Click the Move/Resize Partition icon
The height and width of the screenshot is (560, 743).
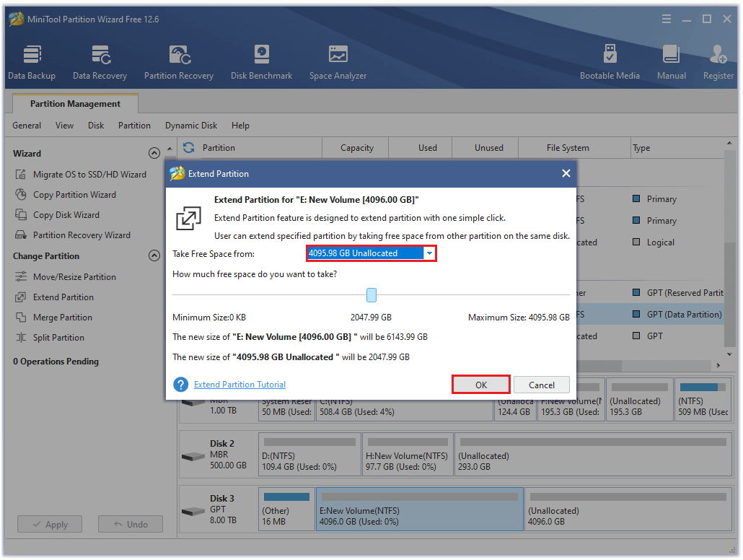(20, 276)
